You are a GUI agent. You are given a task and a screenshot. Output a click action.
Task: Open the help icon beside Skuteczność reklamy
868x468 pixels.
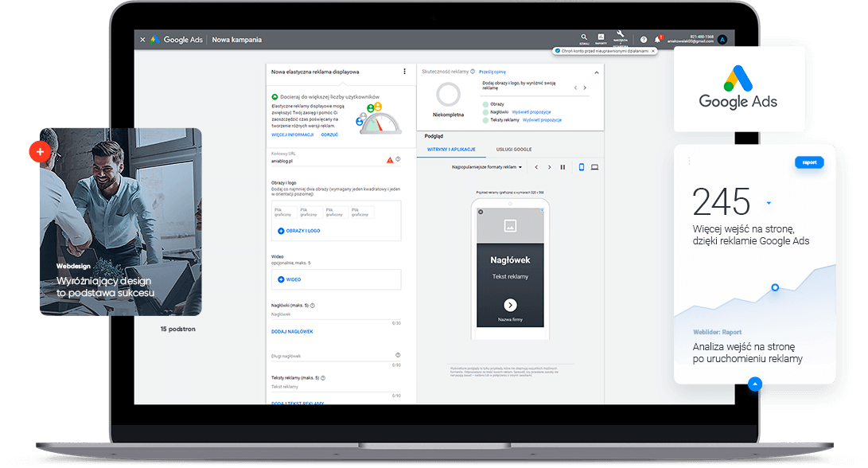pos(473,72)
